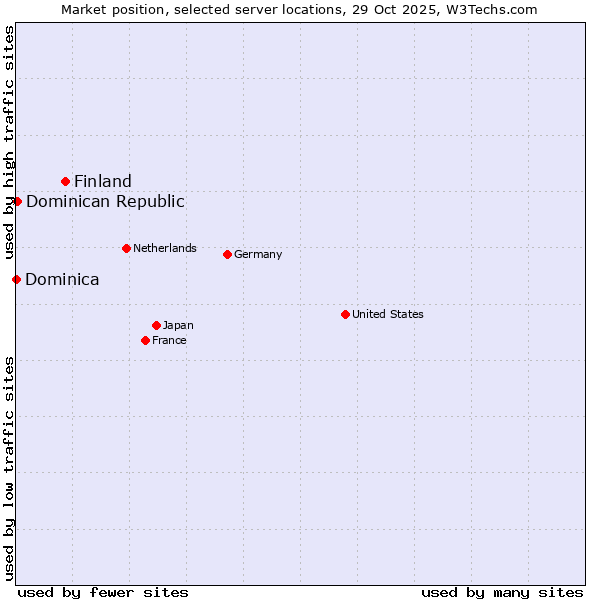Click the chart title mentioning W3Techs.com
The height and width of the screenshot is (600, 600).
pyautogui.click(x=299, y=9)
